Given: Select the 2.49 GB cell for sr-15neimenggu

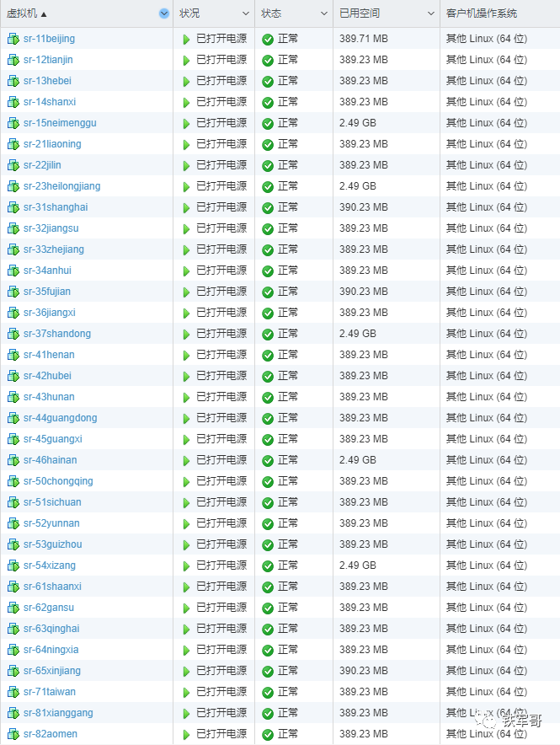Looking at the screenshot, I should click(x=357, y=123).
